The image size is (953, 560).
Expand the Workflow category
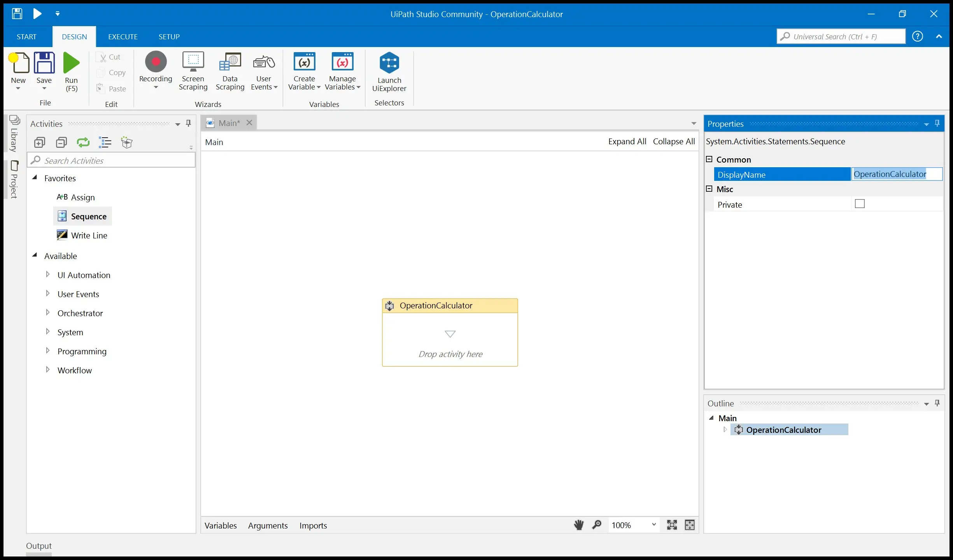[x=47, y=370]
